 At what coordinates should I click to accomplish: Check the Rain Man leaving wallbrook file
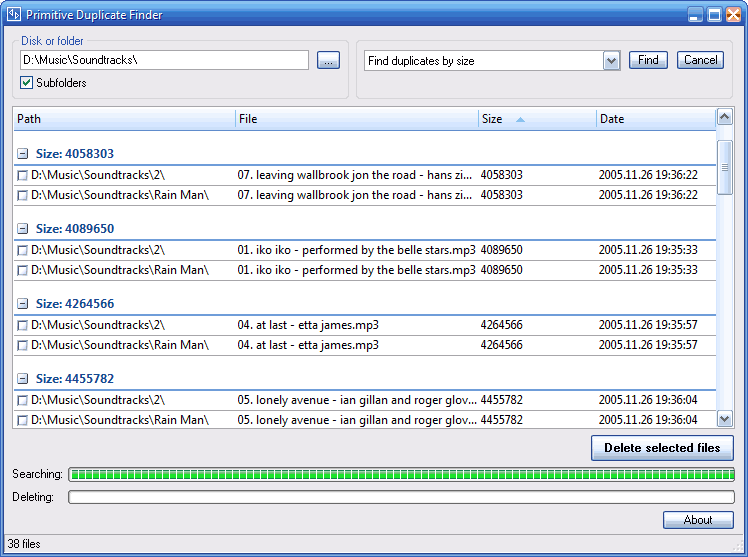[22, 196]
